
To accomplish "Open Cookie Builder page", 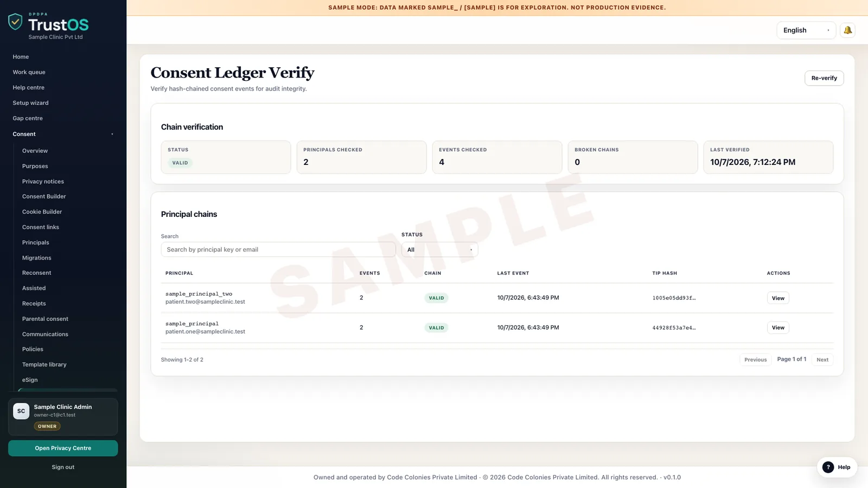I will pos(42,211).
